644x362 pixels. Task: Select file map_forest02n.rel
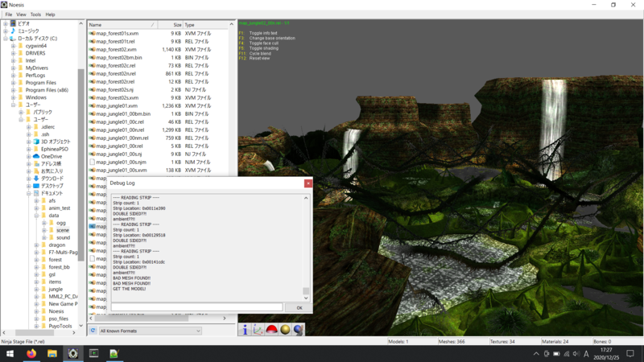(x=116, y=73)
